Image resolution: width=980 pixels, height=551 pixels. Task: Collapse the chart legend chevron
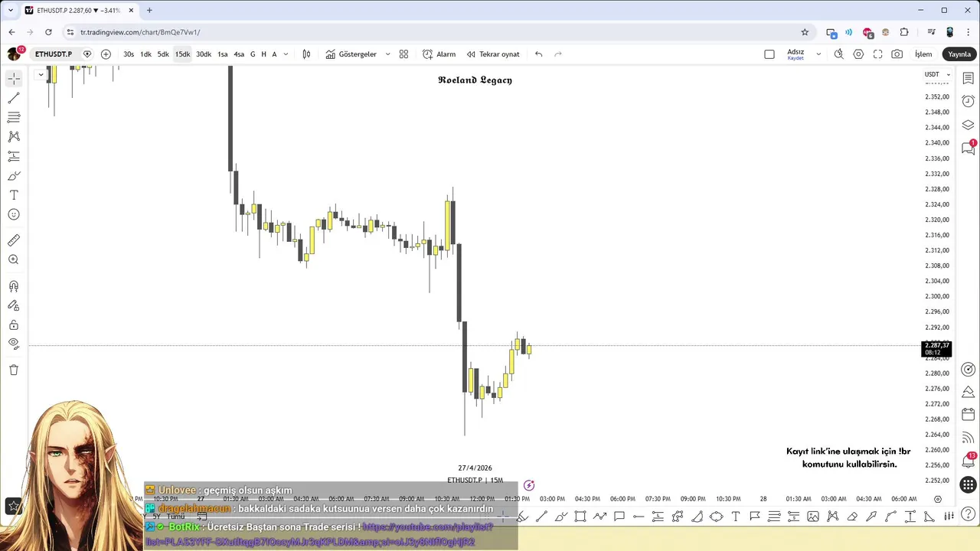(41, 74)
